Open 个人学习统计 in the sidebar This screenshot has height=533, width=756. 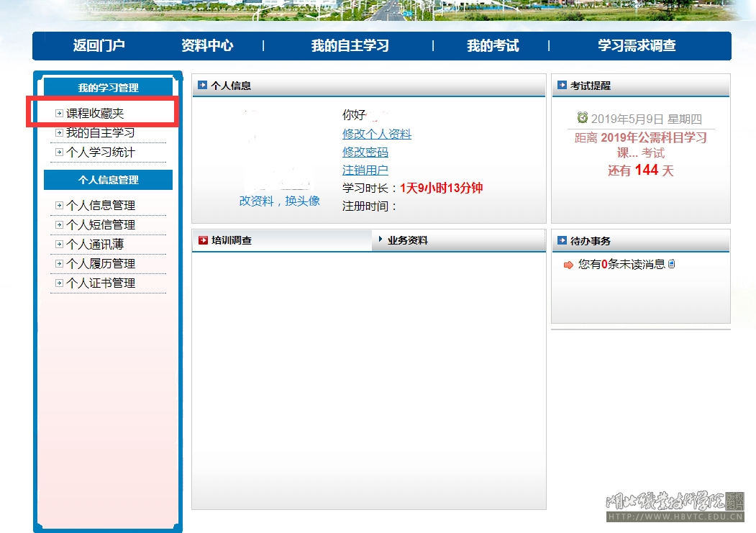click(100, 152)
